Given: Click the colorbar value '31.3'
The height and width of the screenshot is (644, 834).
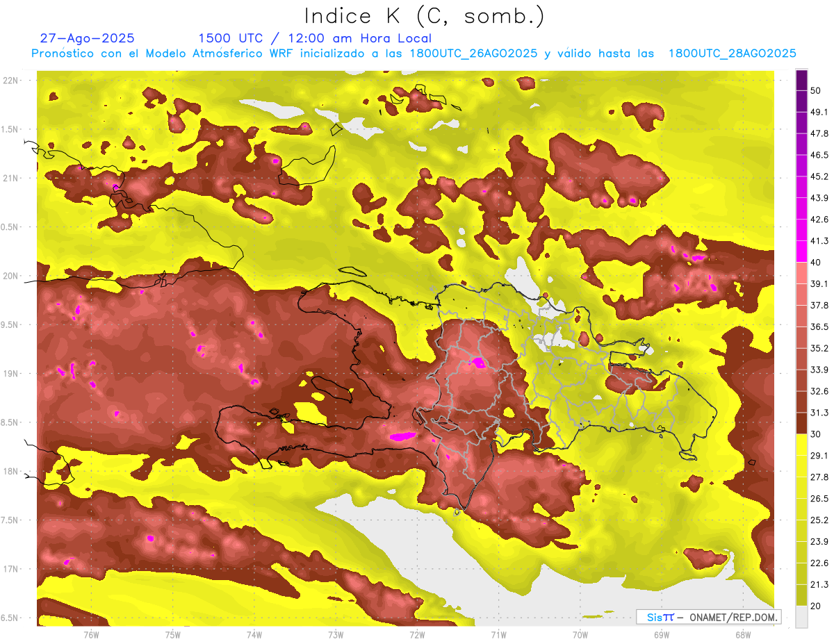Looking at the screenshot, I should click(x=819, y=413).
